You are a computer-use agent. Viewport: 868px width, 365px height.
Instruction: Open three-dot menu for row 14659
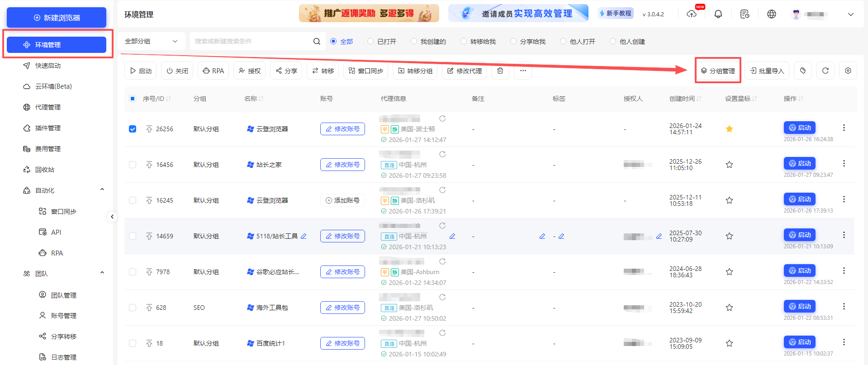click(x=844, y=235)
